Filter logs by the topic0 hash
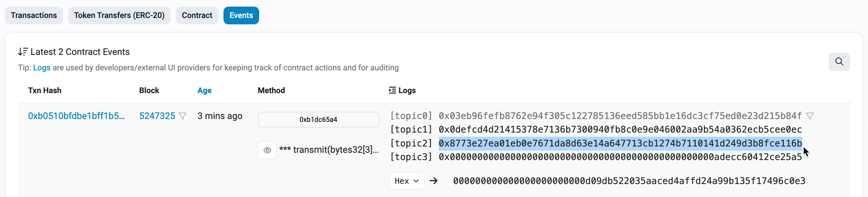The height and width of the screenshot is (197, 868). [x=810, y=116]
